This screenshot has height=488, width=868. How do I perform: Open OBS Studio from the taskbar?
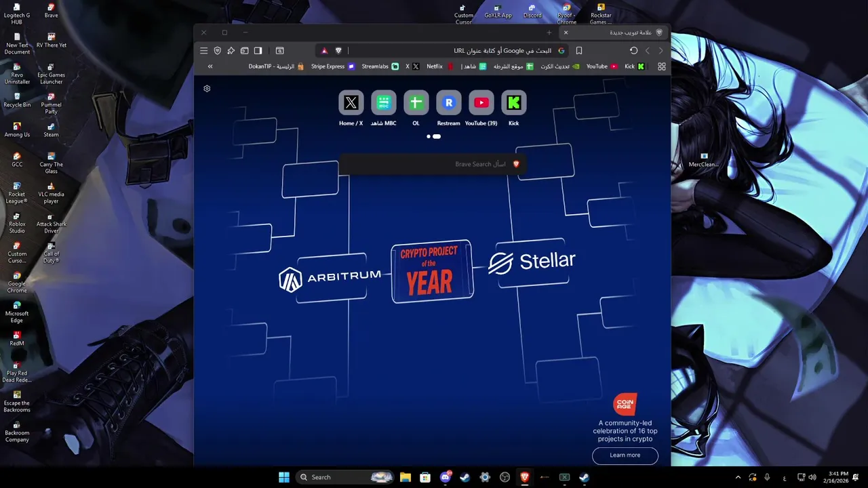pyautogui.click(x=505, y=477)
